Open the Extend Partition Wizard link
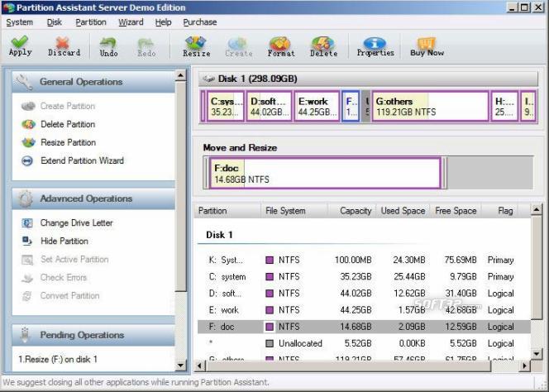Screen dimensions: 549x392 coord(82,160)
